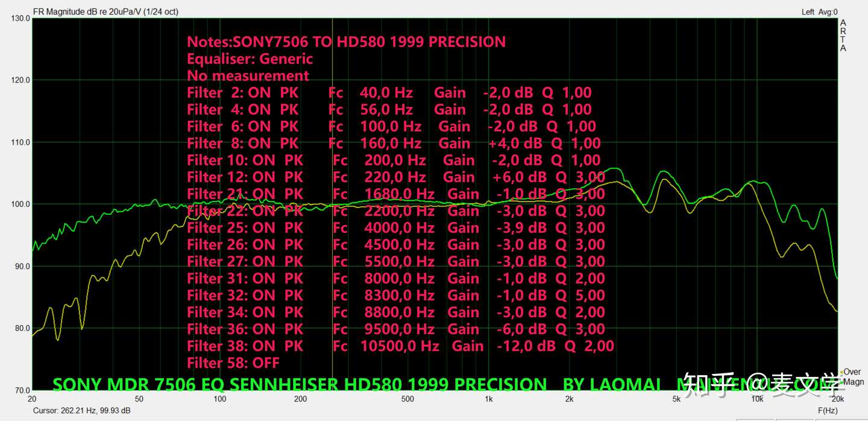Click the 1k frequency axis label
Screen dimensions: 868x421
tap(489, 399)
